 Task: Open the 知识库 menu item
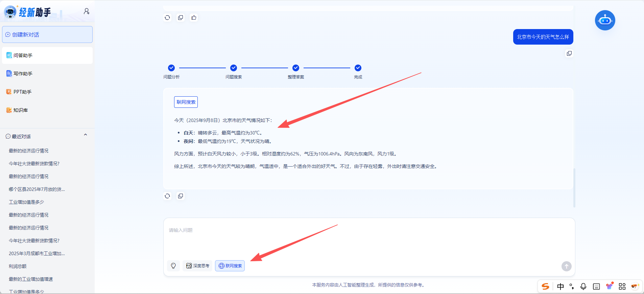coord(47,110)
